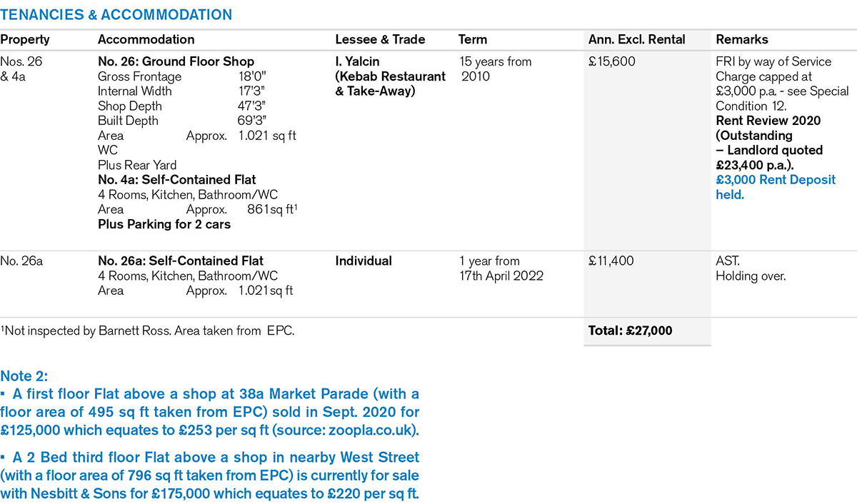Viewport: 857px width, 504px height.
Task: Click the Lessee & Trade column header
Action: point(380,40)
